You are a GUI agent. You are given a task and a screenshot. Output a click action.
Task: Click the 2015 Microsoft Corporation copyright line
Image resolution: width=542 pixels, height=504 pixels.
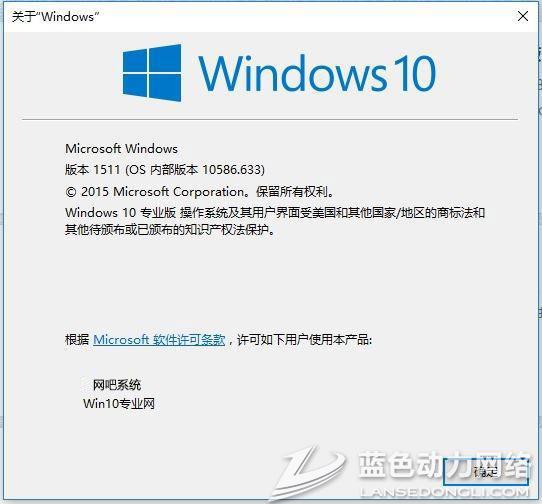200,192
